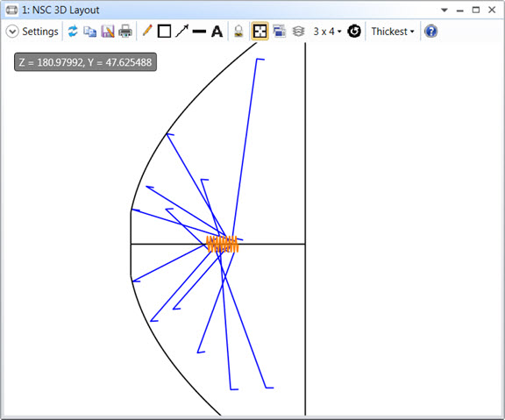Open the Thickest line thickness dropdown
The height and width of the screenshot is (420, 505).
(393, 32)
